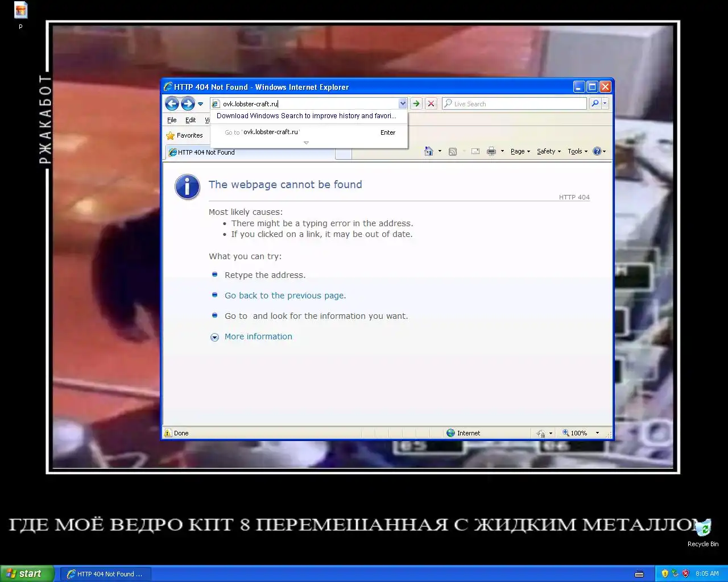
Task: Click the 'Go back to the previous page' link
Action: pyautogui.click(x=284, y=296)
